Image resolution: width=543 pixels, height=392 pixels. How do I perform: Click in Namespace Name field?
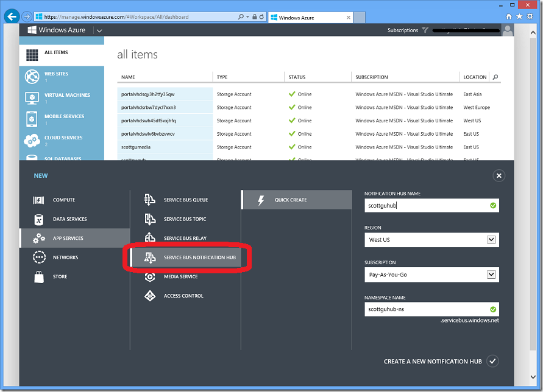(431, 309)
